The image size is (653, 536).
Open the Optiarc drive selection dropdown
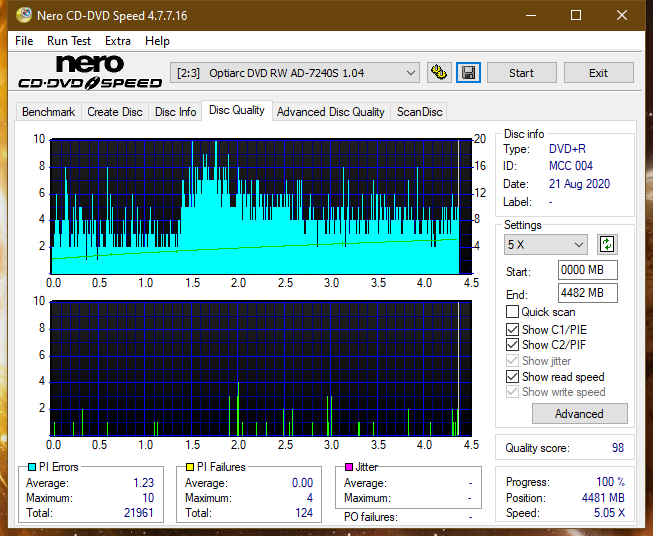(x=295, y=73)
